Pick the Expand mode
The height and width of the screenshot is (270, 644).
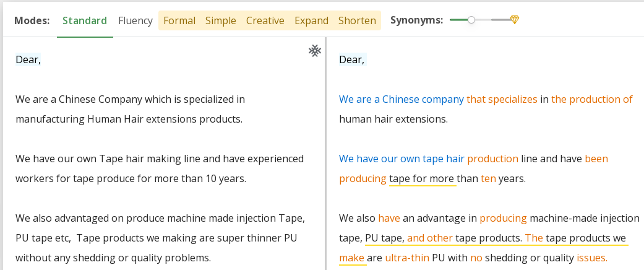311,20
